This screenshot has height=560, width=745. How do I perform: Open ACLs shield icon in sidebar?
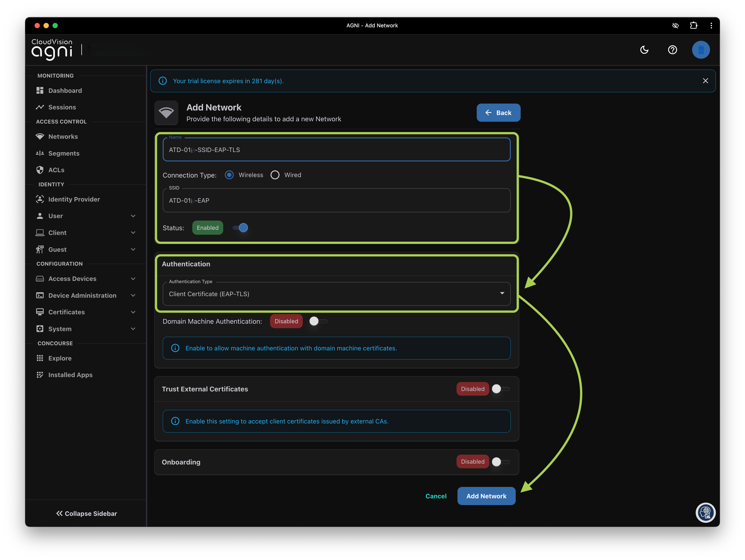(40, 170)
